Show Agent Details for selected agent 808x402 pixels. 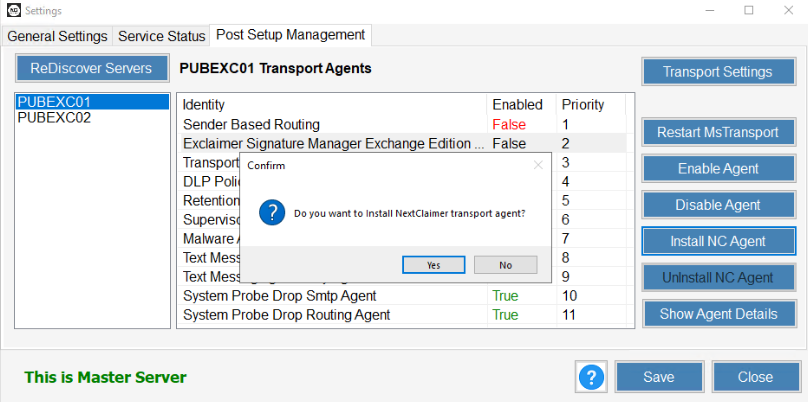(x=717, y=314)
